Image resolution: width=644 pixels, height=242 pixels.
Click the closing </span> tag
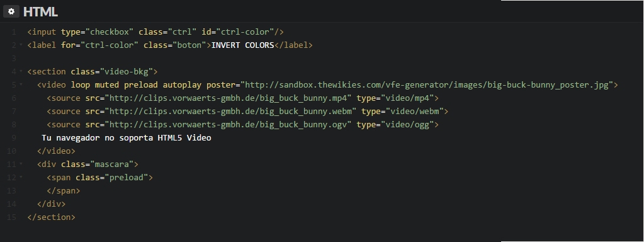tap(63, 191)
